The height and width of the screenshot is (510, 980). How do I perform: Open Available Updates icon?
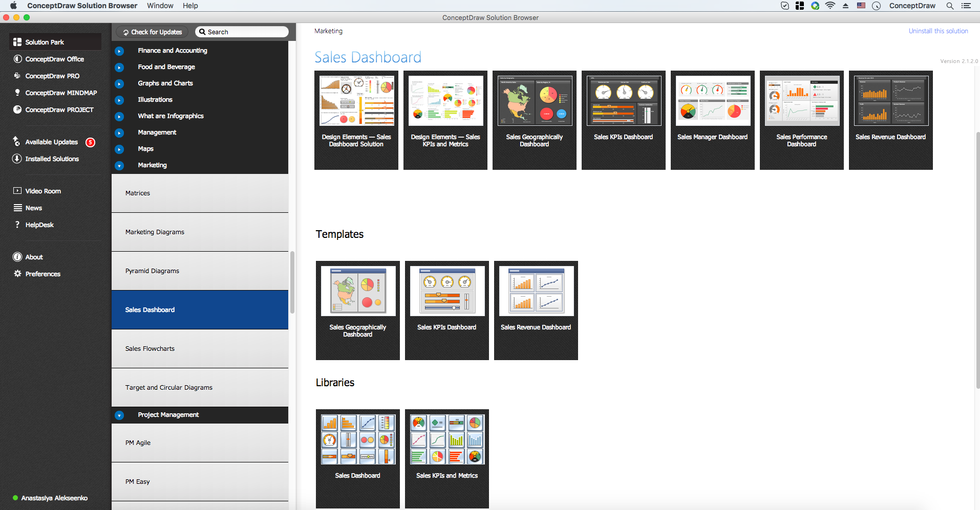[16, 141]
